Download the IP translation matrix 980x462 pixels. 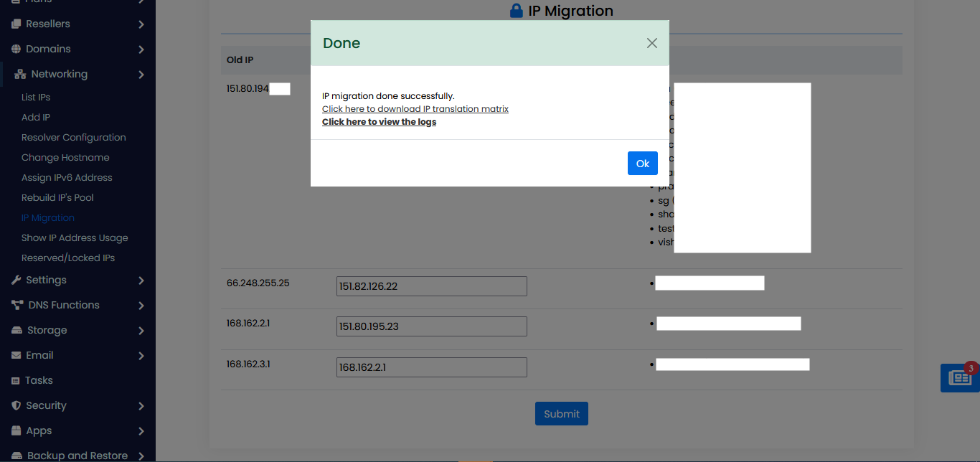click(415, 109)
